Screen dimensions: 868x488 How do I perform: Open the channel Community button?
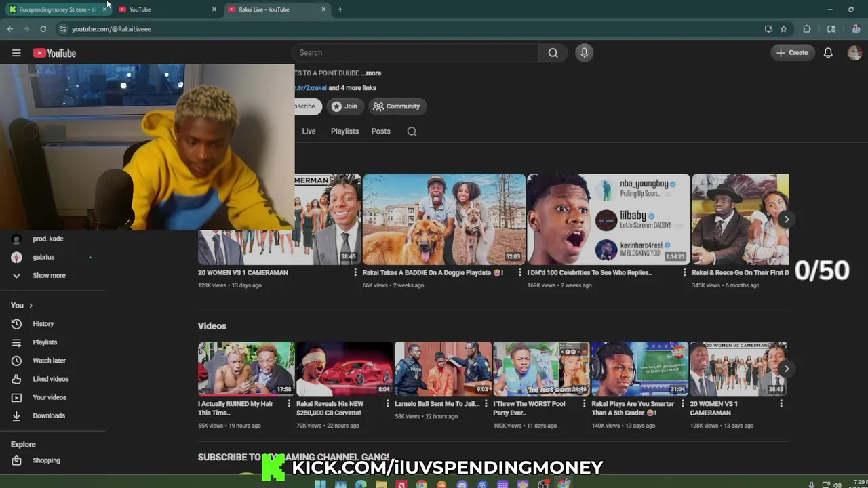[396, 106]
